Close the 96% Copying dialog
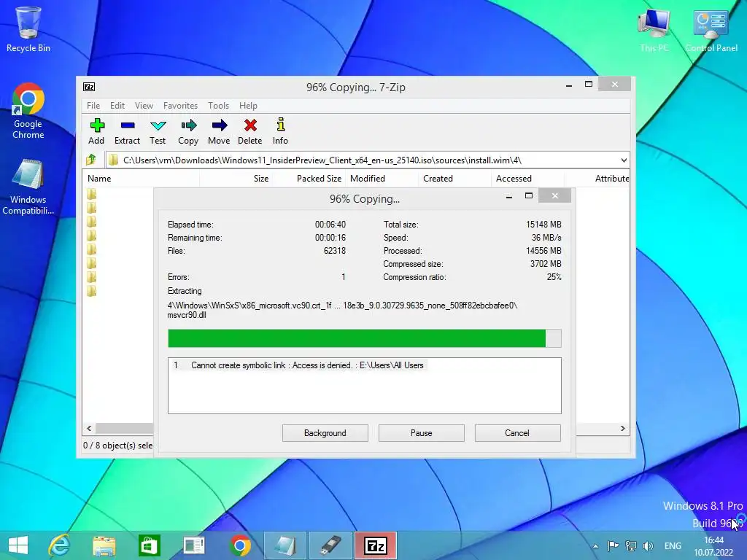The width and height of the screenshot is (747, 560). click(x=554, y=195)
